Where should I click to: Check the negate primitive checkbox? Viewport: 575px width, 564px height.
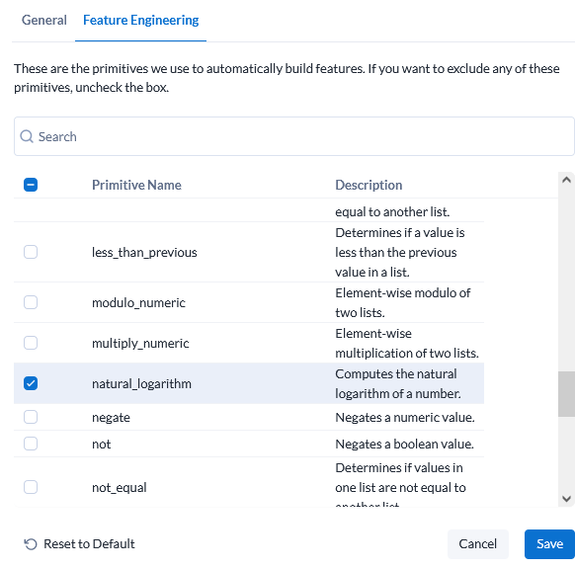pyautogui.click(x=31, y=417)
